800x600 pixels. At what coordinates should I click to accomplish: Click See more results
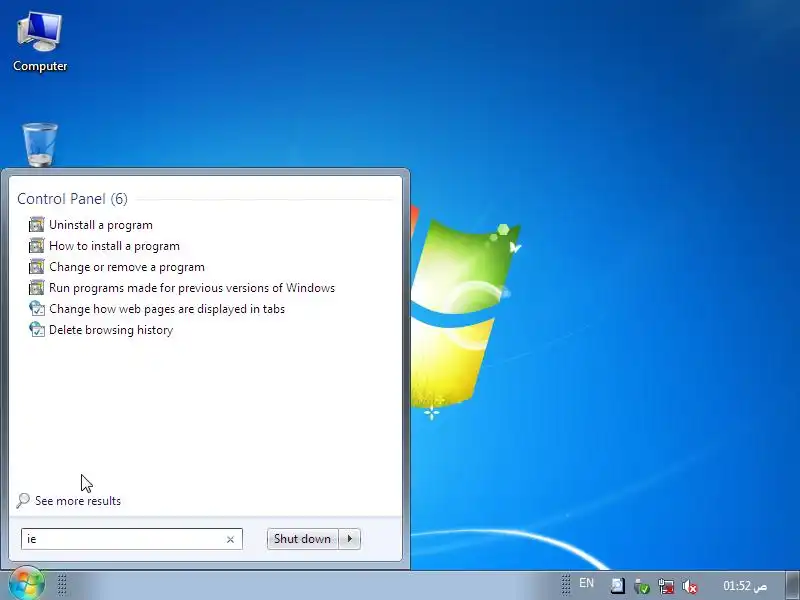coord(78,501)
